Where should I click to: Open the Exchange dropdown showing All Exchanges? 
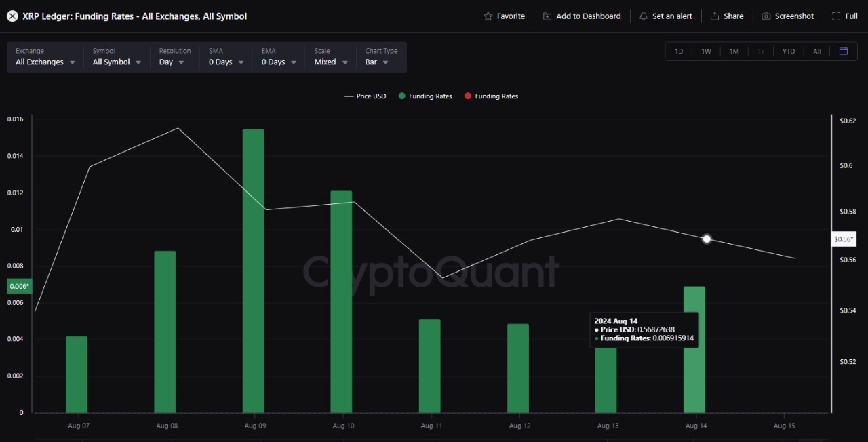pyautogui.click(x=45, y=62)
